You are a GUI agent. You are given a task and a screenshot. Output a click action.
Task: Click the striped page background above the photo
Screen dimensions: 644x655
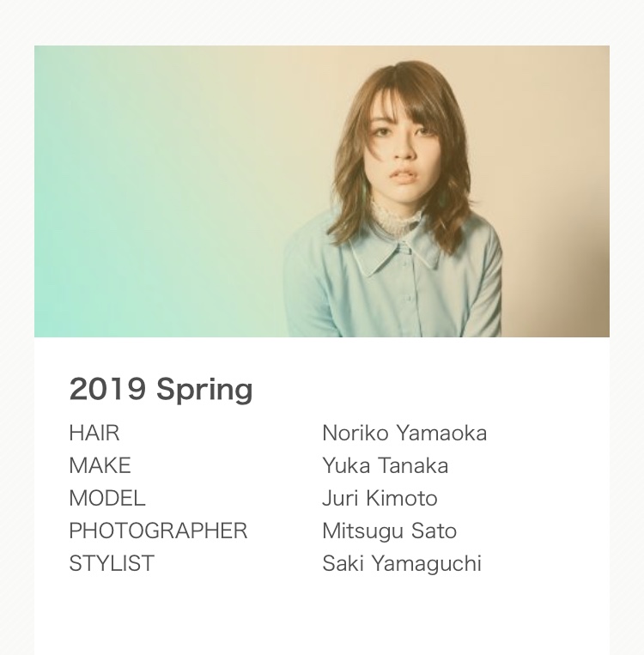(x=322, y=21)
